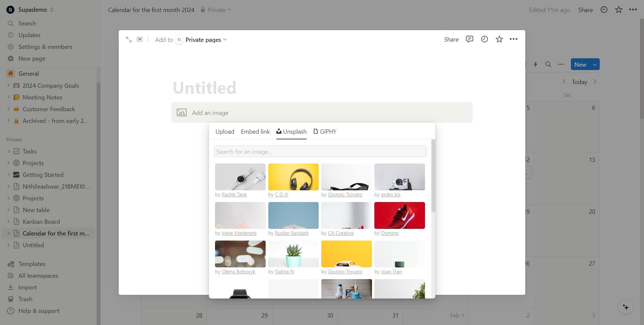The width and height of the screenshot is (644, 325).
Task: View page history via the clock icon
Action: pyautogui.click(x=484, y=39)
